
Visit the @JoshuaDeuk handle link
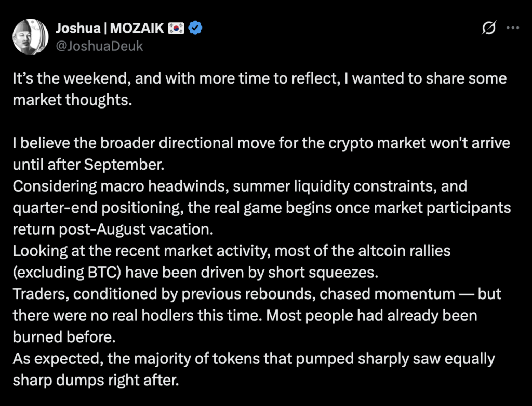99,46
